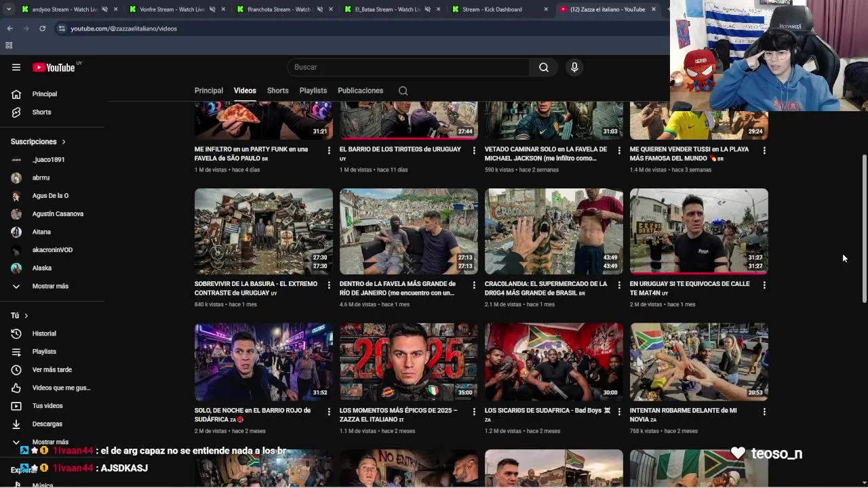Open the 2025 momentos épicos thumbnail
868x488 pixels.
pos(409,362)
